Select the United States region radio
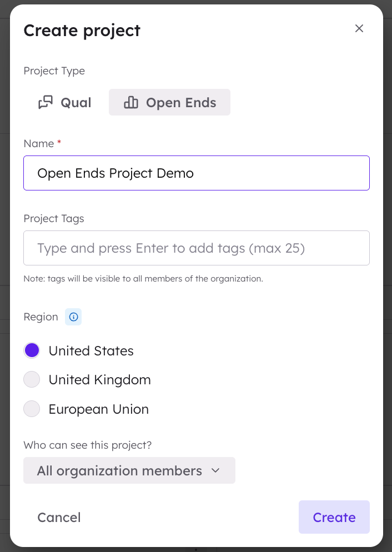Screen dimensions: 392x552 (32, 350)
